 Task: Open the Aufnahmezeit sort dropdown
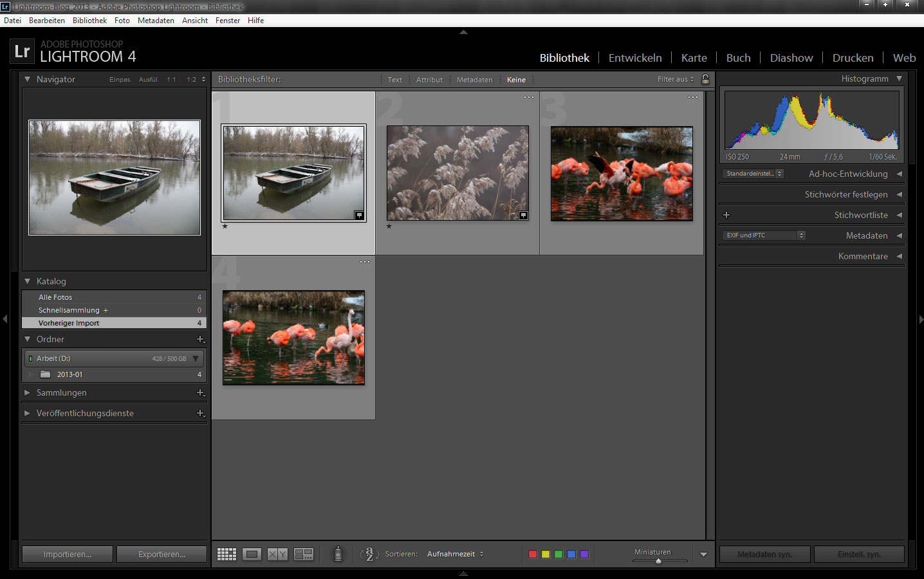455,554
